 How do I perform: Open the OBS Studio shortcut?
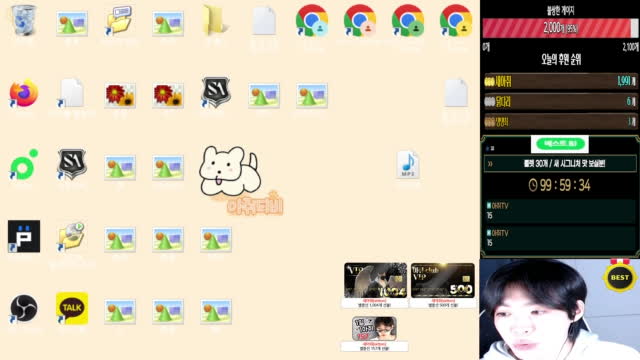pos(24,309)
